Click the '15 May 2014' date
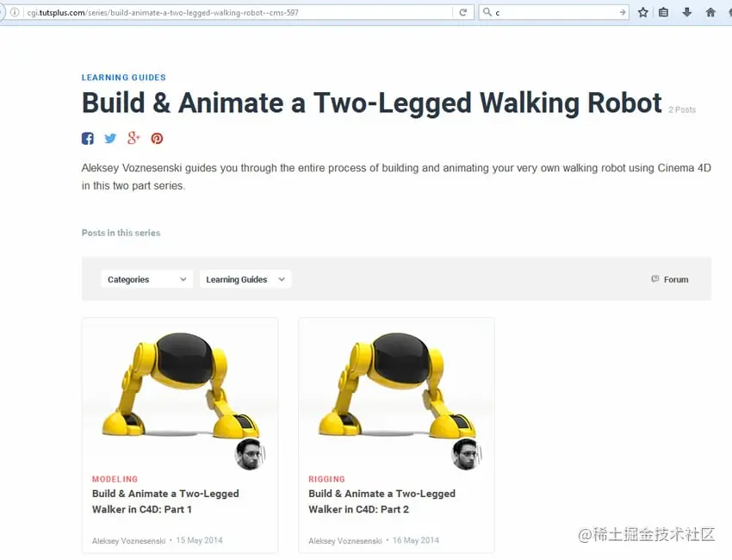This screenshot has width=732, height=560. [199, 540]
